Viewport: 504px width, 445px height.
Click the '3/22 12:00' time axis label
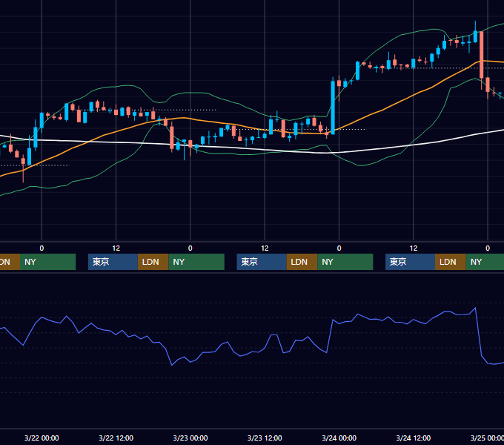tap(116, 438)
